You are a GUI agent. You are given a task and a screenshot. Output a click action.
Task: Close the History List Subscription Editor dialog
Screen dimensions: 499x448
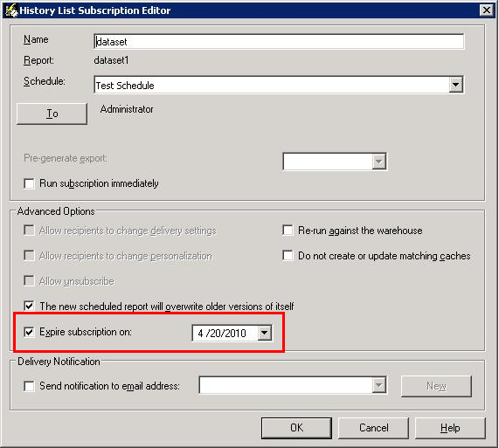[487, 10]
